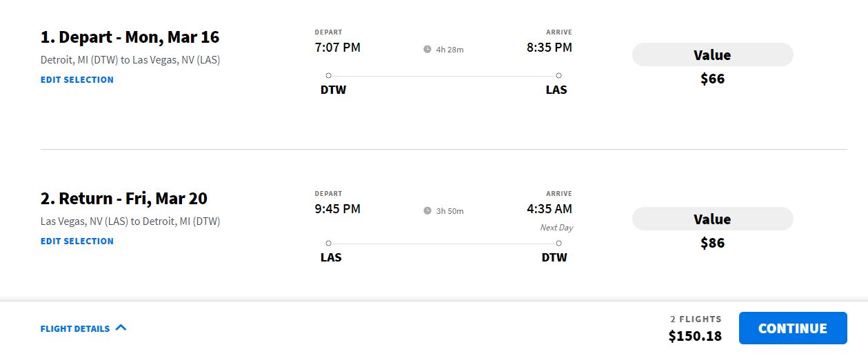The width and height of the screenshot is (868, 356).
Task: Click the DTW arrival dot on return flight
Action: tap(558, 243)
